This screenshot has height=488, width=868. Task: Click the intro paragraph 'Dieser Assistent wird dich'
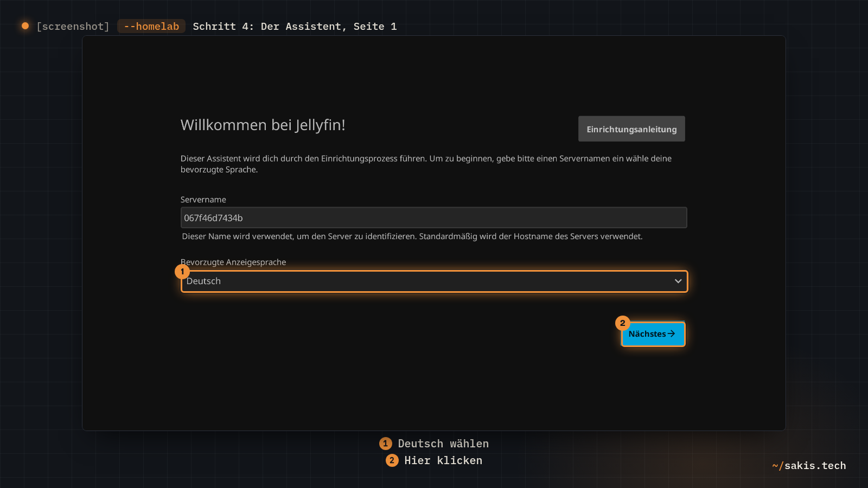[x=426, y=164]
